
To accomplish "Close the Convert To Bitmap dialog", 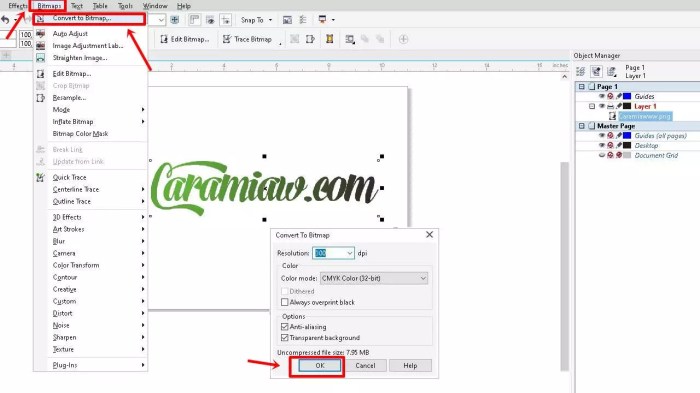I will pyautogui.click(x=429, y=234).
